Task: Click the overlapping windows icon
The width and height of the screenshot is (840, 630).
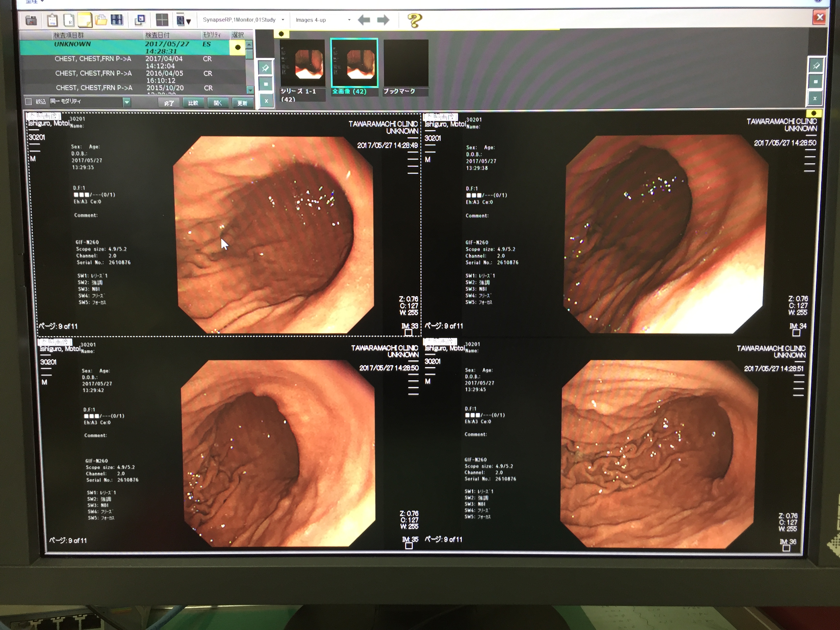Action: point(140,20)
